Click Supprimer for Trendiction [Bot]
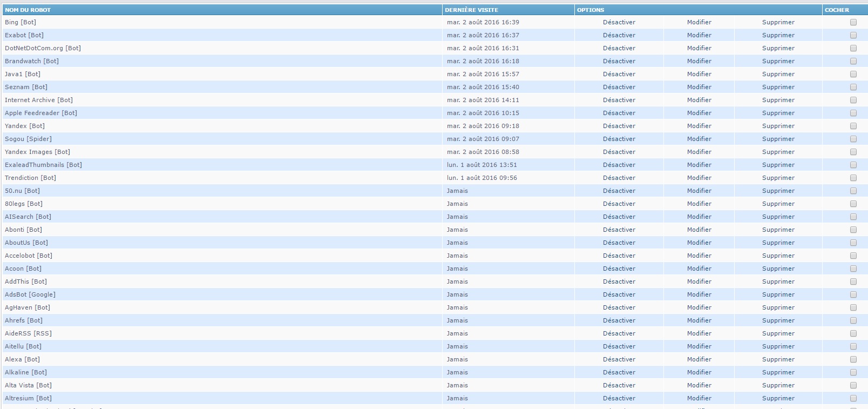Image resolution: width=868 pixels, height=409 pixels. (778, 178)
